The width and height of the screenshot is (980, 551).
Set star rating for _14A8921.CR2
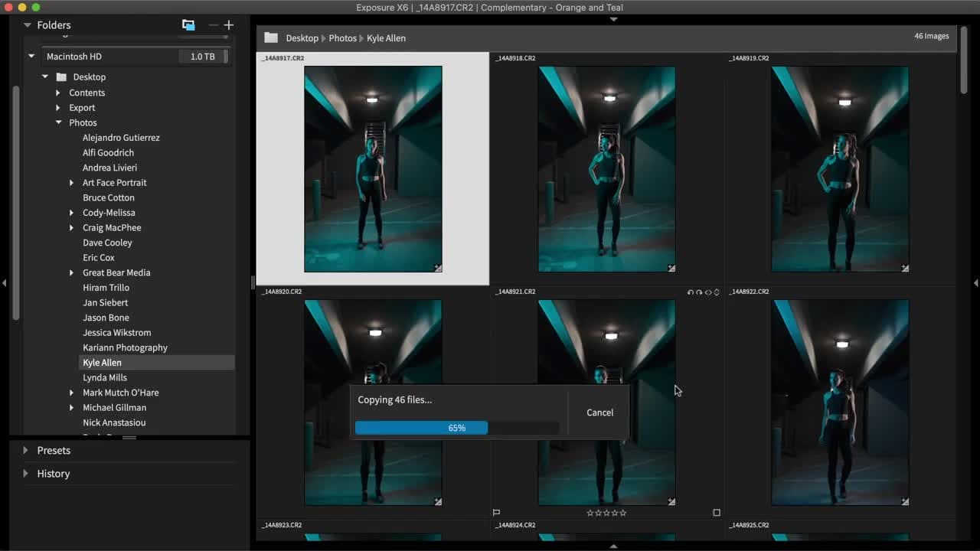pyautogui.click(x=606, y=513)
